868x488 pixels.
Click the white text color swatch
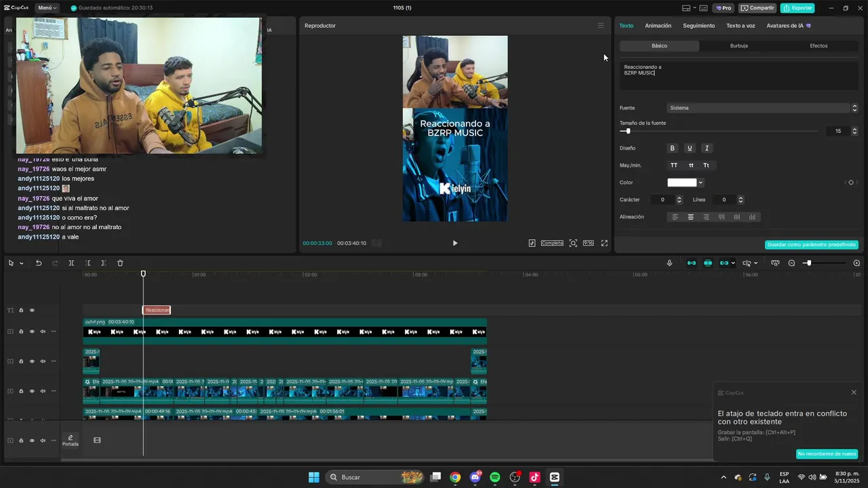[x=682, y=182]
